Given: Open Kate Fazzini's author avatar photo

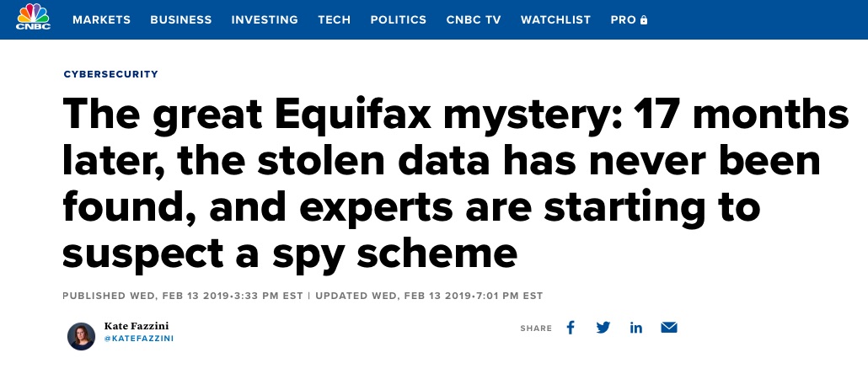Looking at the screenshot, I should tap(82, 336).
